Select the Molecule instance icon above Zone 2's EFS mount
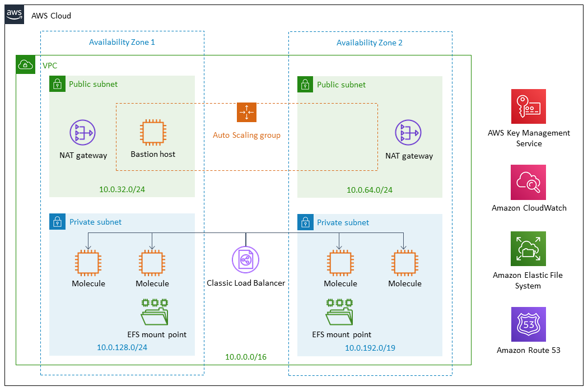The image size is (588, 391). (340, 263)
